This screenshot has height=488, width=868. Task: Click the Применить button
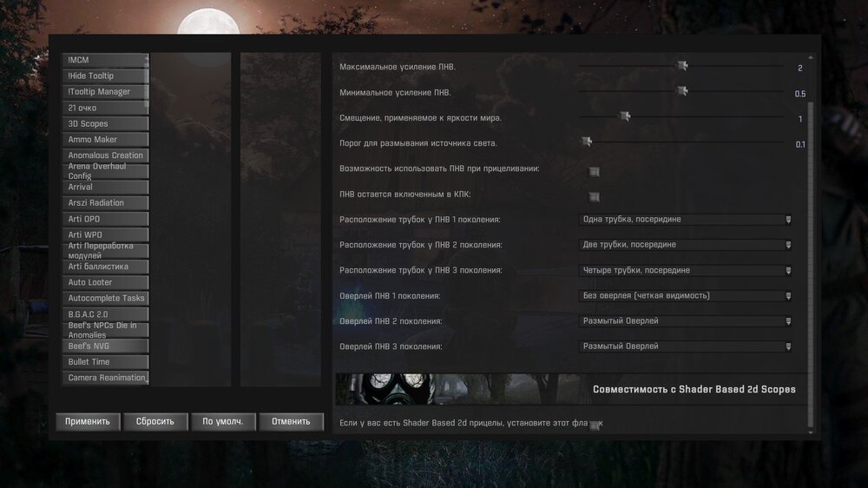coord(88,421)
